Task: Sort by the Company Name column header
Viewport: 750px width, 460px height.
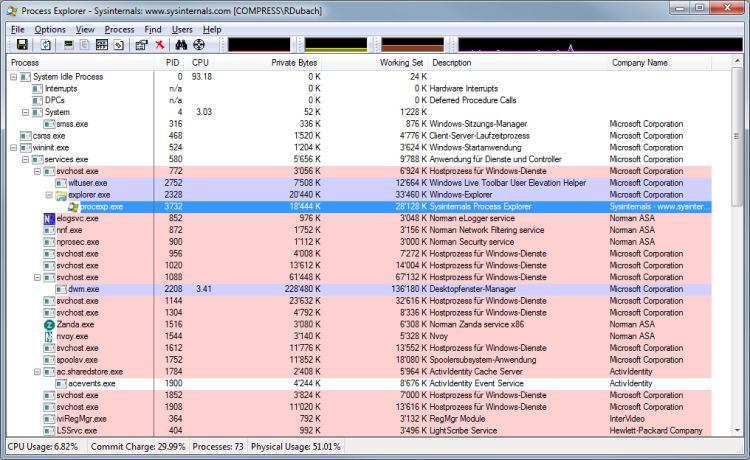Action: (660, 63)
